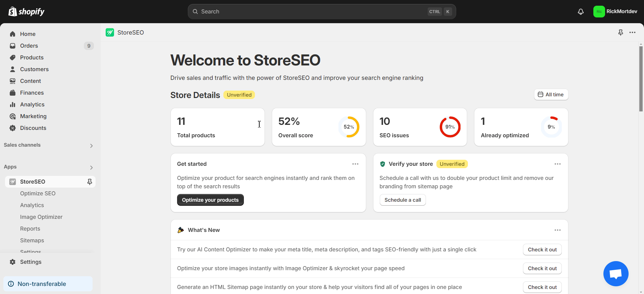Expand the Sales channels section

[x=91, y=146]
